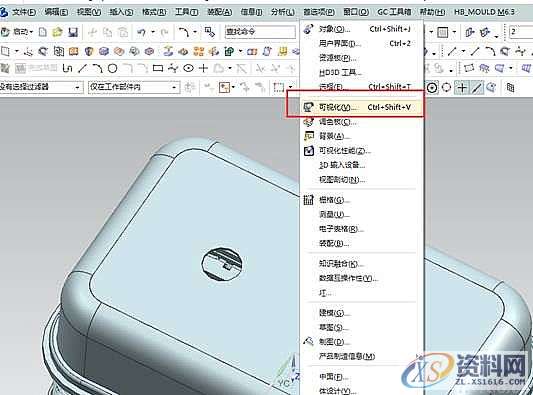The height and width of the screenshot is (395, 533).
Task: Open the 编辑(E) menu
Action: tap(56, 12)
